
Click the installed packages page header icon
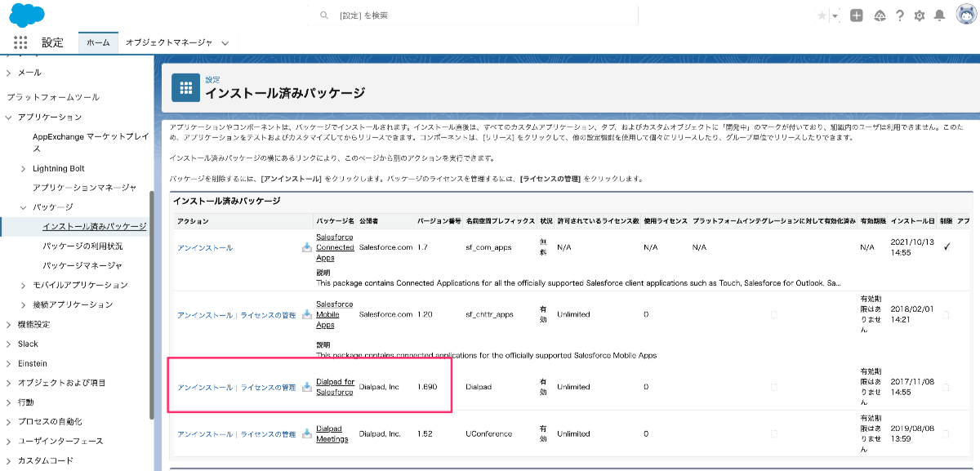(186, 87)
